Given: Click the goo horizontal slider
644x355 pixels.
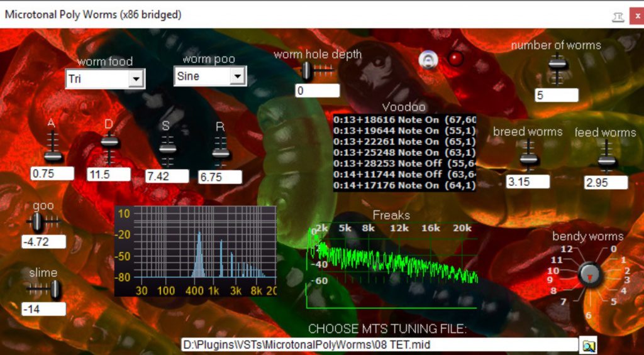Looking at the screenshot, I should coord(43,222).
